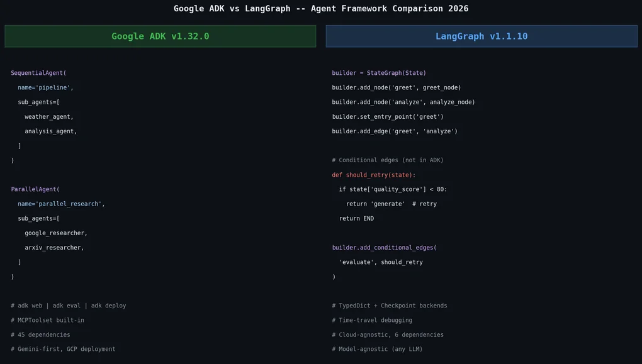642x364 pixels.
Task: Click the title 'Google ADK vs LangGraph' heading
Action: coord(321,9)
